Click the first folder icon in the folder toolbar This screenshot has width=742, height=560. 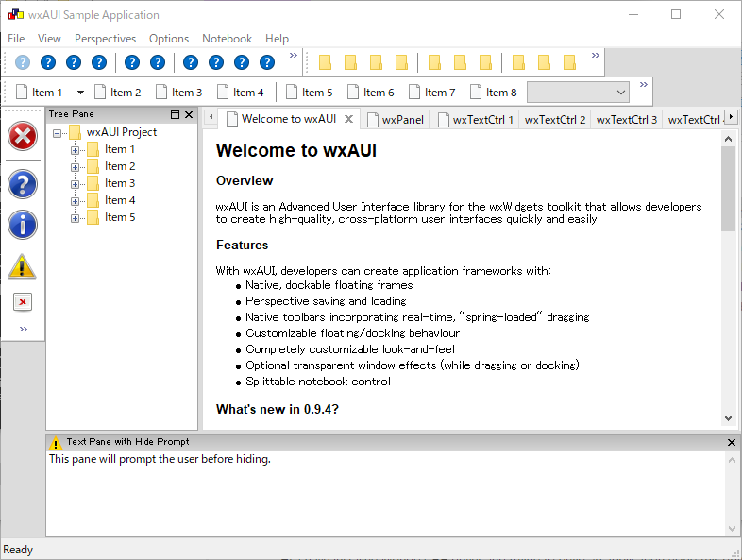click(325, 62)
